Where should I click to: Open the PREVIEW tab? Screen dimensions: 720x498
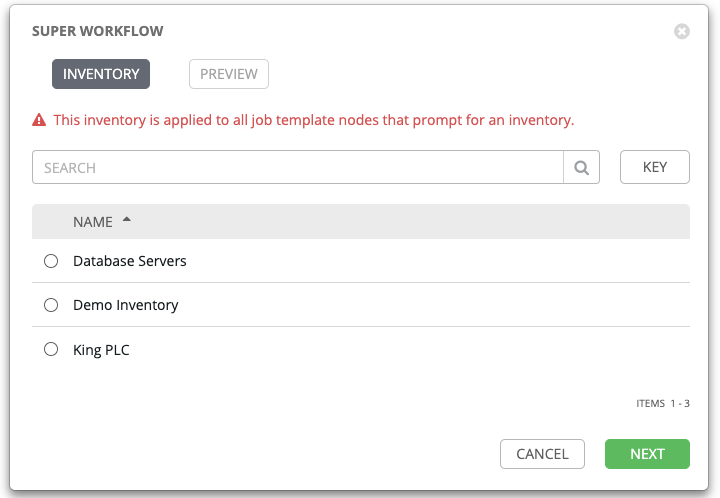point(229,74)
